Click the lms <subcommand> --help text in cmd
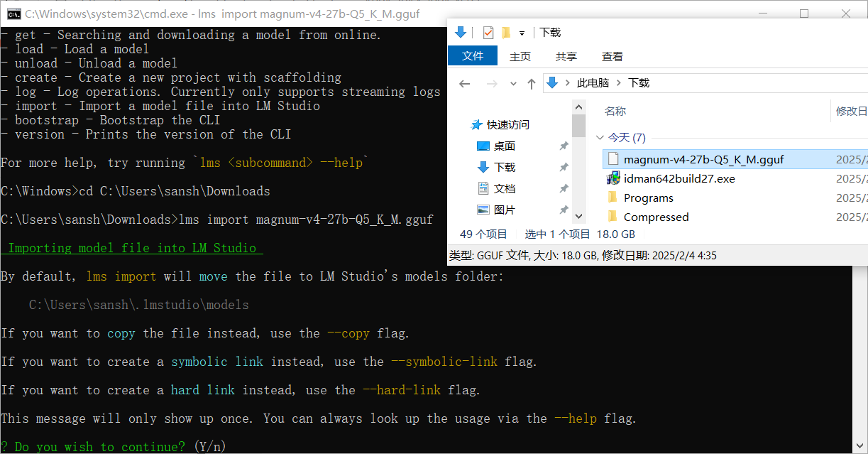 coord(281,163)
